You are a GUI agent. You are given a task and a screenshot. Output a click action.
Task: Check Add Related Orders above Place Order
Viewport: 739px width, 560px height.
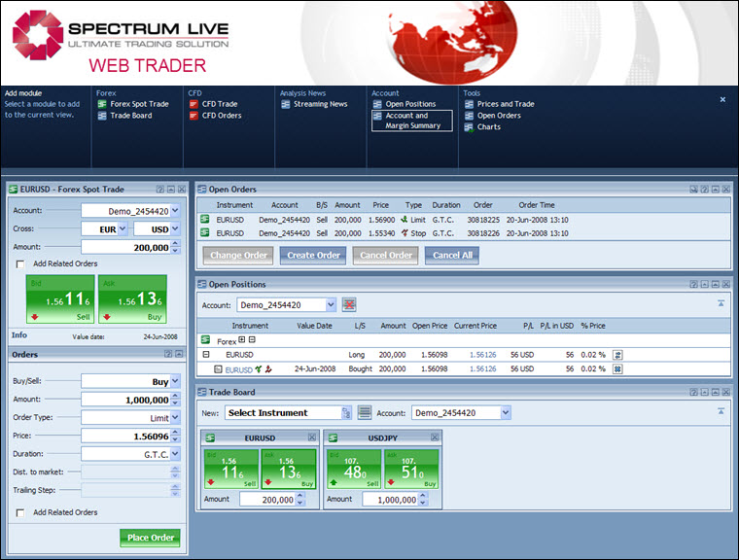[20, 512]
